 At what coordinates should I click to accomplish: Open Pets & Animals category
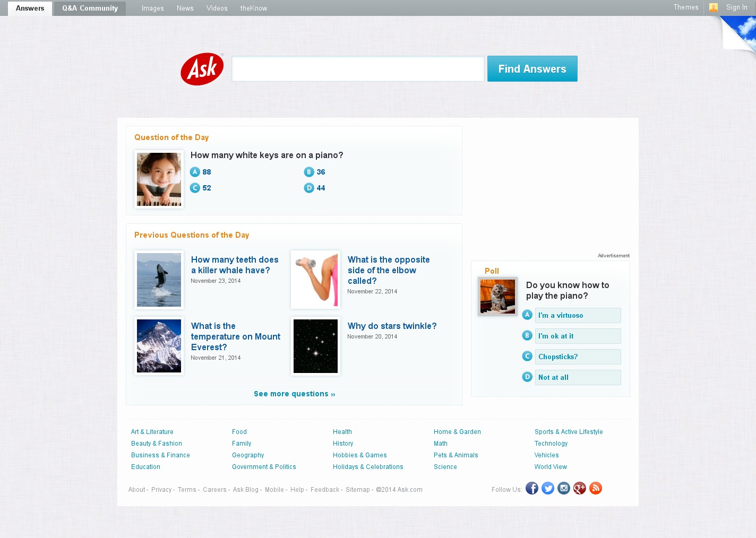point(456,455)
